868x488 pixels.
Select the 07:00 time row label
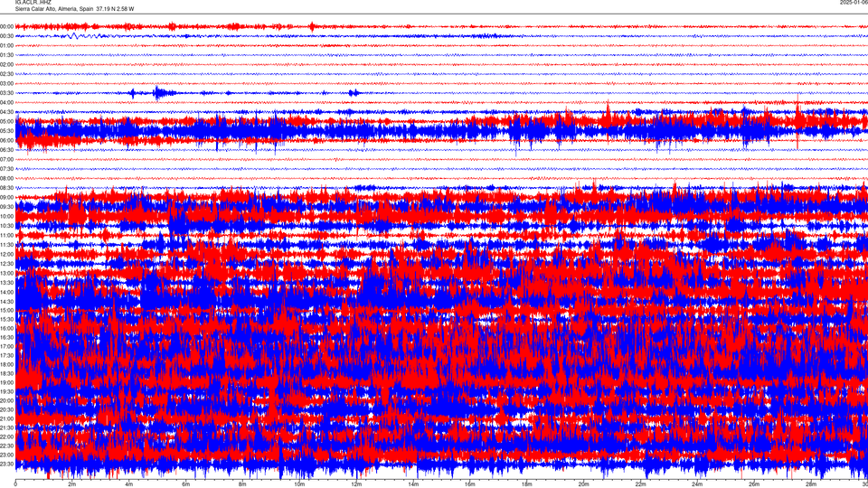coord(6,159)
